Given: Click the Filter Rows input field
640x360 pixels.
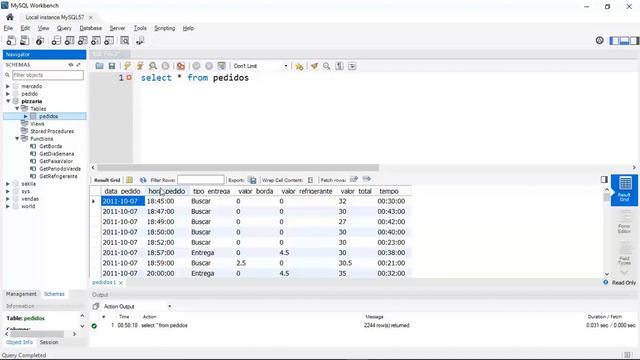Looking at the screenshot, I should click(x=201, y=180).
